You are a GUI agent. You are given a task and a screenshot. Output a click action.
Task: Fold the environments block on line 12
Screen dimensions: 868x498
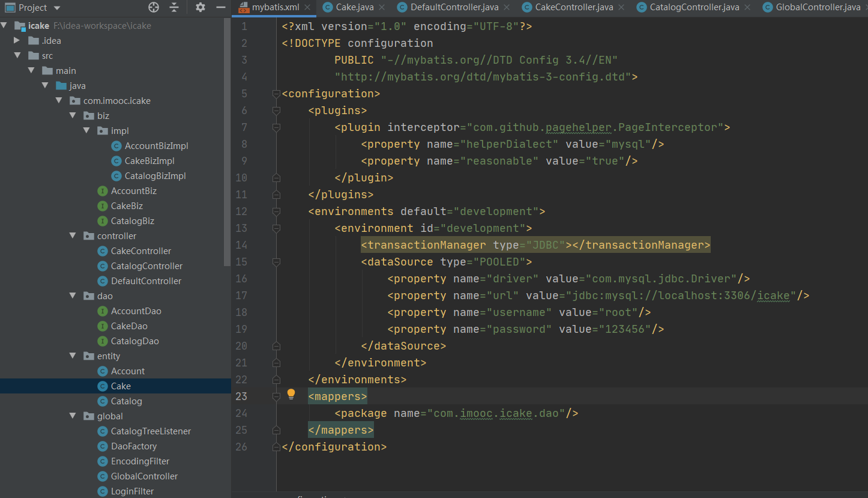tap(276, 211)
